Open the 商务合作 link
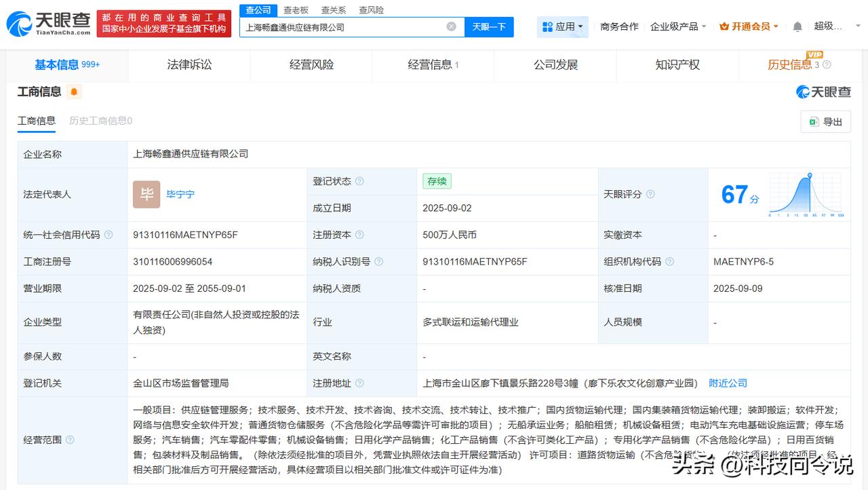The width and height of the screenshot is (868, 490). pyautogui.click(x=619, y=26)
